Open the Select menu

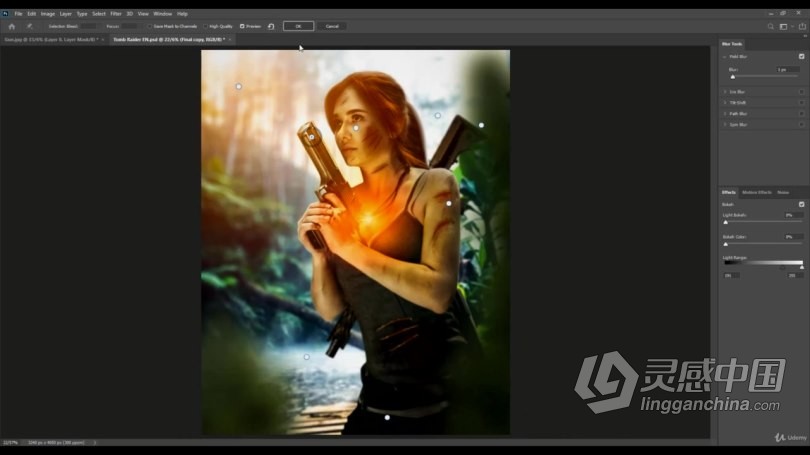point(99,14)
